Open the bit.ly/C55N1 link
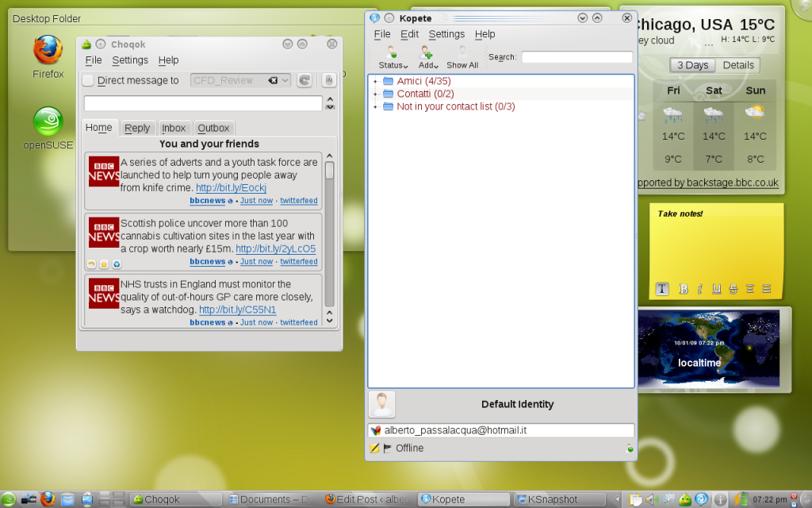Image resolution: width=812 pixels, height=508 pixels. click(238, 310)
